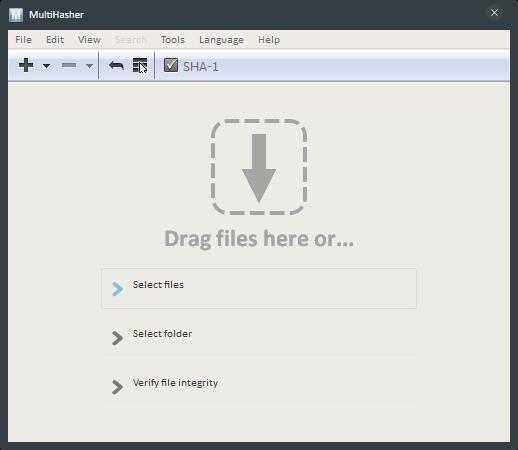Click the Select folder option
Screen dimensions: 518x450
(x=259, y=337)
